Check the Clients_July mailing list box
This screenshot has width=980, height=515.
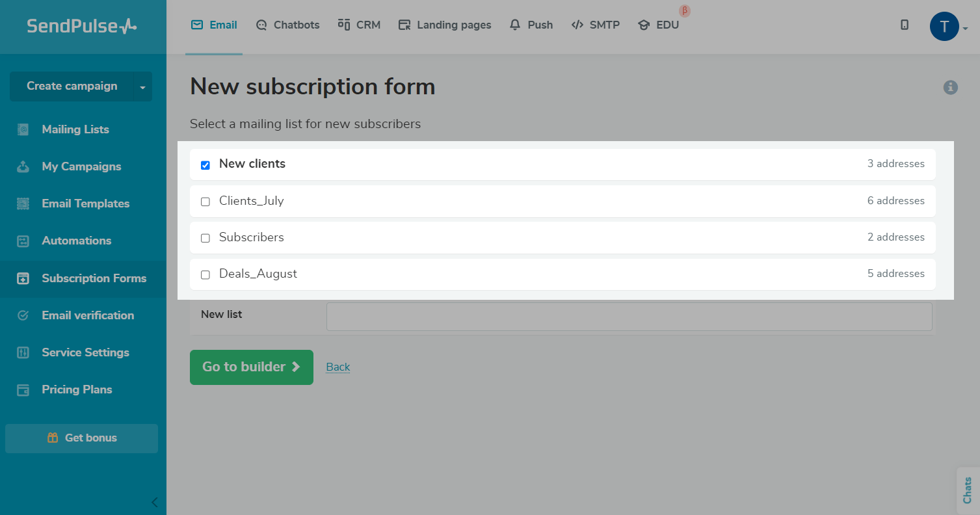point(205,202)
